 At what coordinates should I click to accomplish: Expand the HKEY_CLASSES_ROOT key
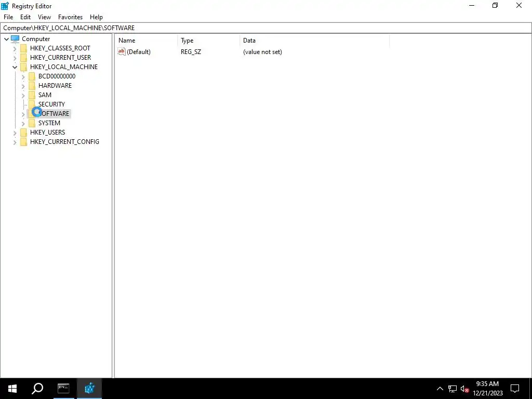(15, 48)
